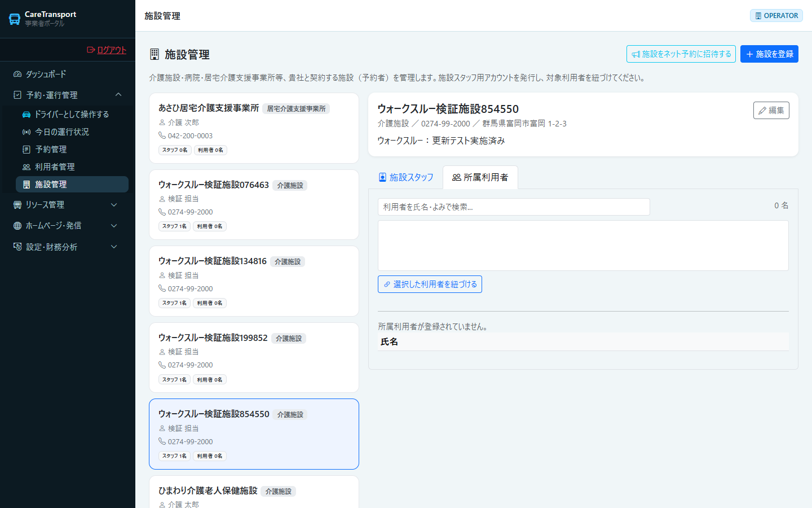The height and width of the screenshot is (508, 812).
Task: Collapse the 予約・運行管理 section chevron
Action: click(118, 94)
